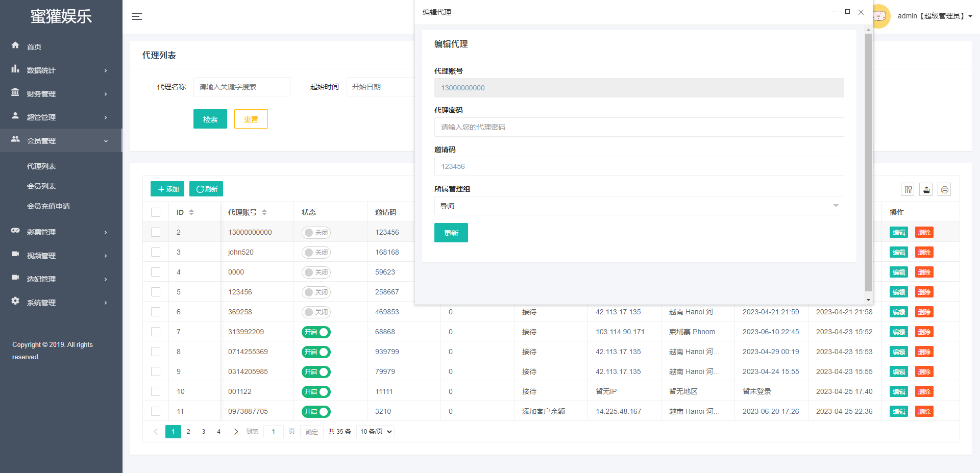Open 会员列表 in the sidebar submenu
Screen dimensions: 980x473
[x=41, y=186]
